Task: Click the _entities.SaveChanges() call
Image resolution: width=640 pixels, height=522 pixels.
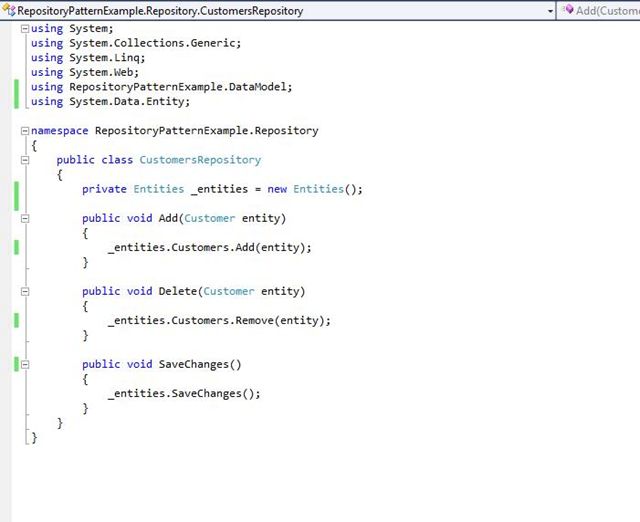Action: [183, 394]
